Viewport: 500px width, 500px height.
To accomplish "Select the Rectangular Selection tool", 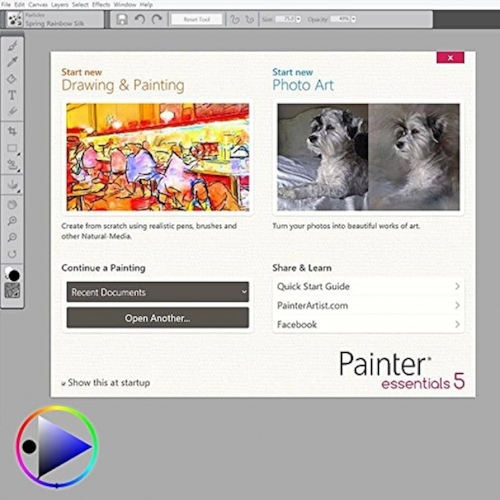I will pyautogui.click(x=12, y=148).
